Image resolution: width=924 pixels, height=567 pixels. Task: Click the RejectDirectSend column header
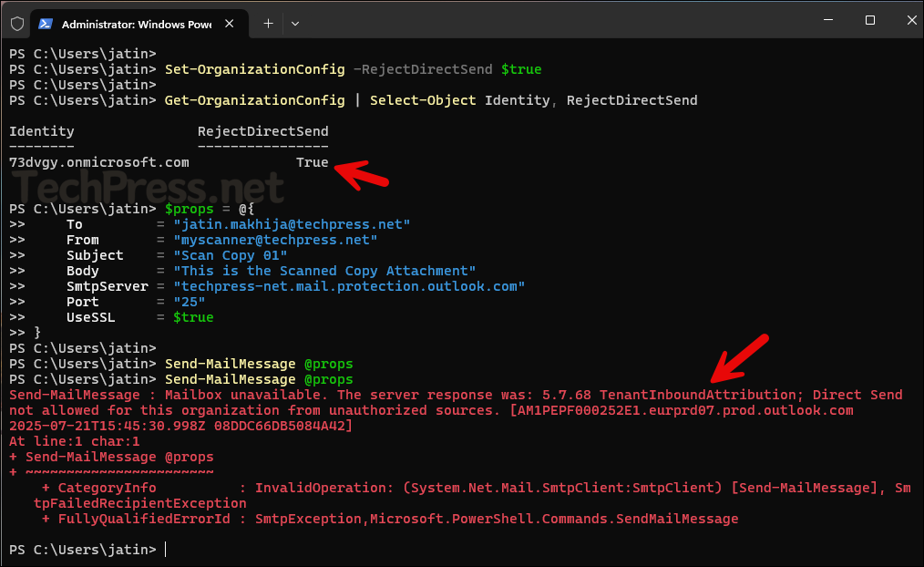[x=262, y=131]
